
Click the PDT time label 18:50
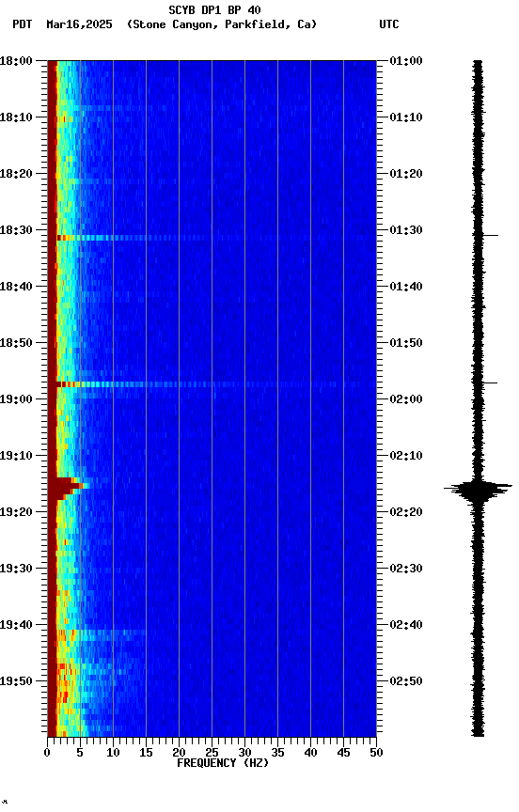pyautogui.click(x=16, y=343)
